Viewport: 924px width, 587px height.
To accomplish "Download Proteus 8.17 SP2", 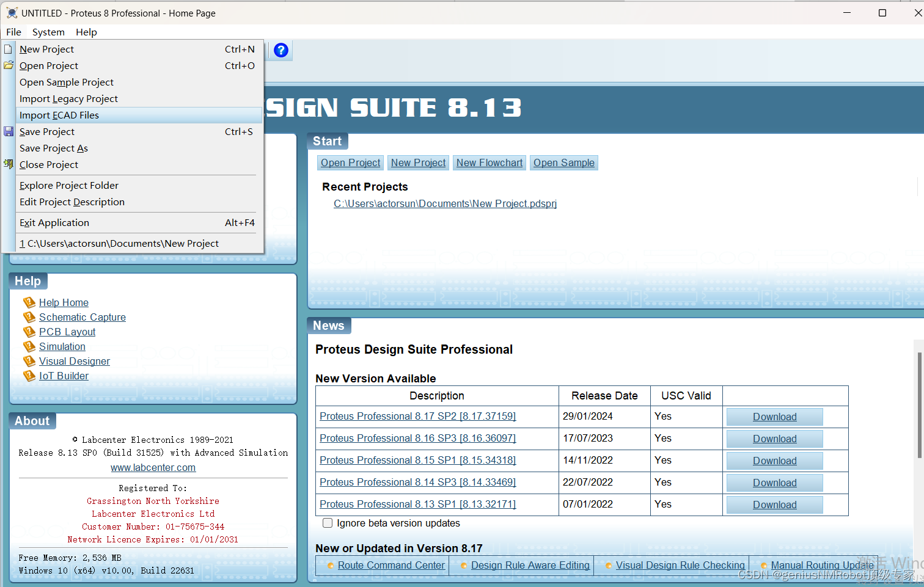I will [774, 417].
